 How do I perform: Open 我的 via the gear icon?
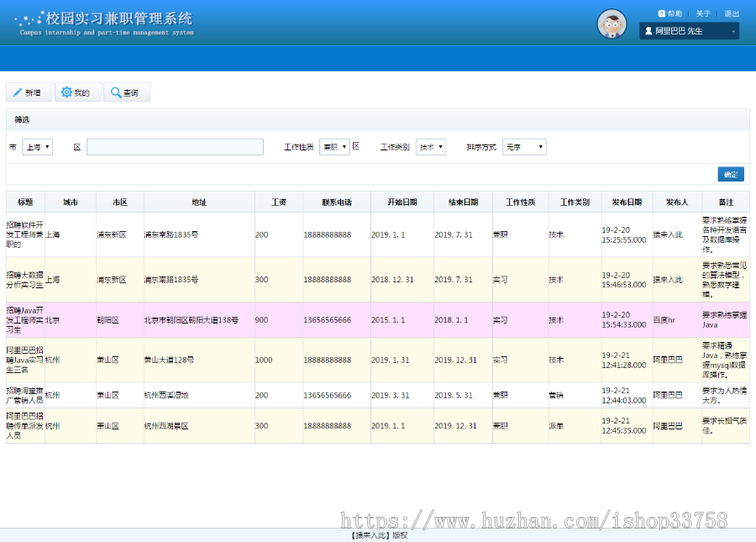[65, 92]
